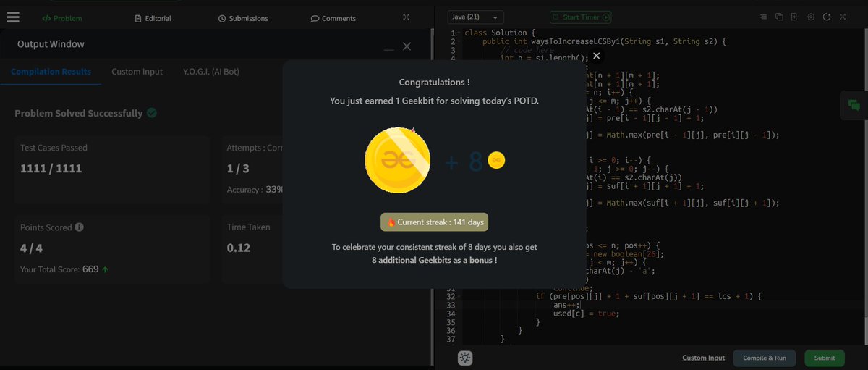868x370 pixels.
Task: Select the Custom Input tab in Output Window
Action: [x=137, y=72]
